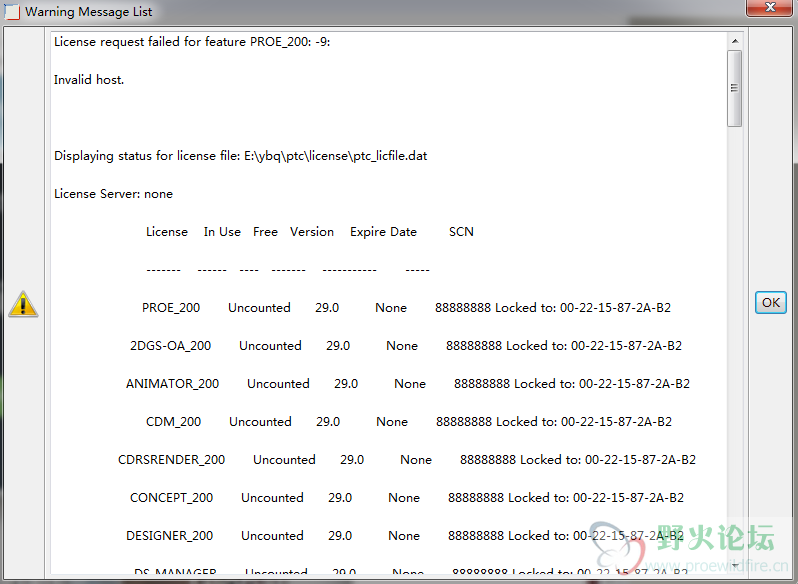Click the 'Warning Message List' window title
Screen dimensions: 798x584
[x=89, y=12]
